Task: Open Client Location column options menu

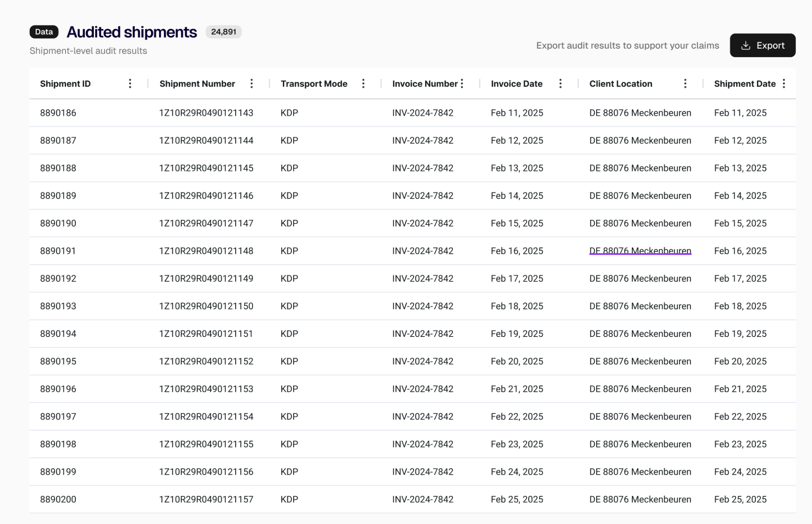Action: (x=685, y=83)
